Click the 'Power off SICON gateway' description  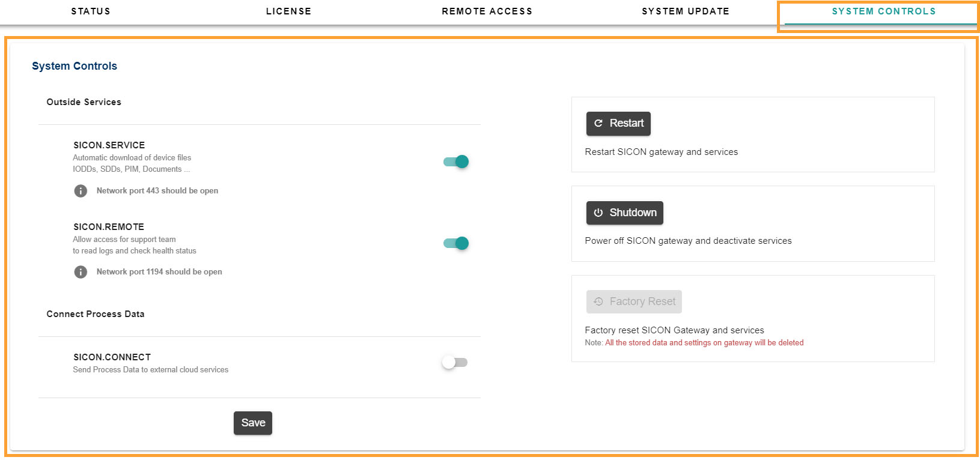pos(688,241)
